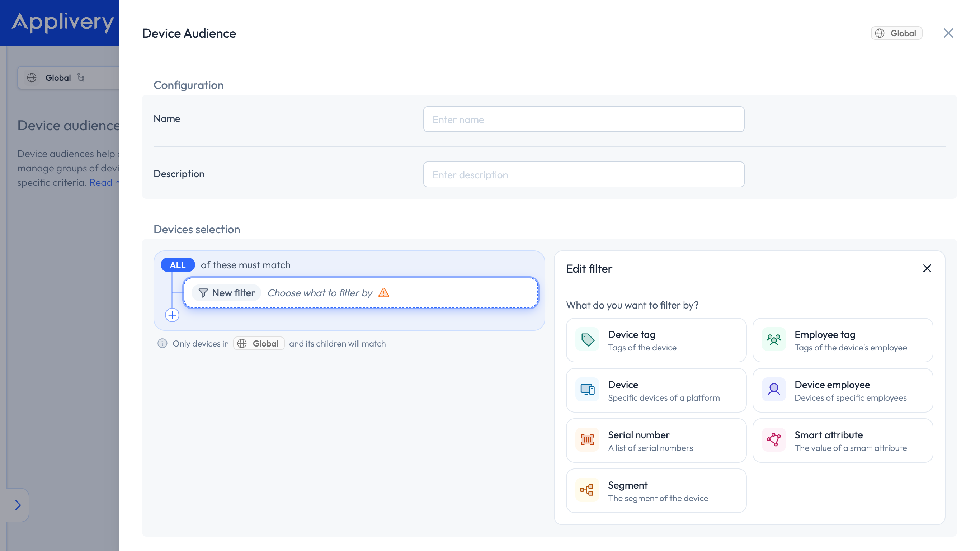This screenshot has height=551, width=980.
Task: Choose the Employee tag people icon
Action: pyautogui.click(x=774, y=339)
